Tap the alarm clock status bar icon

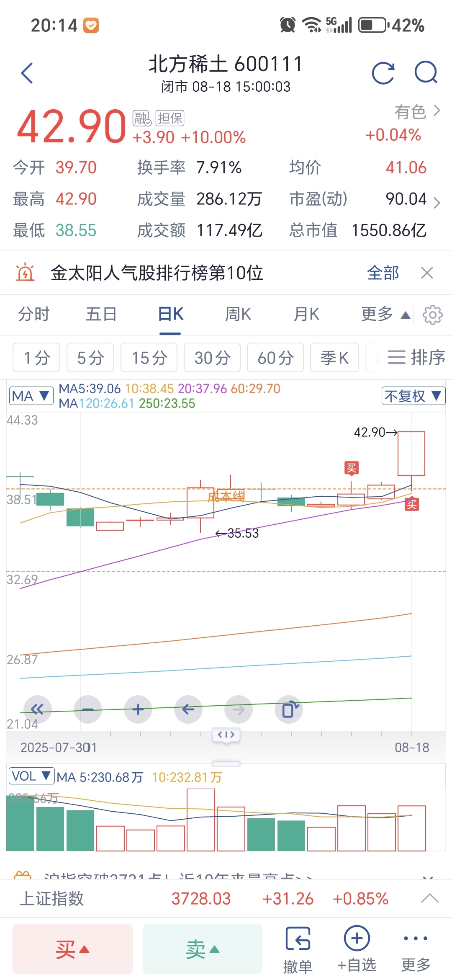point(288,25)
